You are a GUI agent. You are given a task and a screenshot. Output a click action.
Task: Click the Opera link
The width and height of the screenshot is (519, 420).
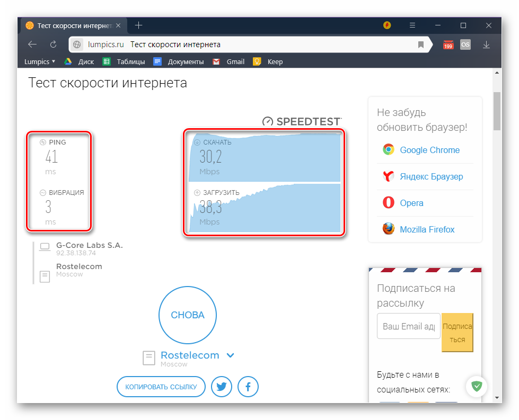(x=411, y=203)
